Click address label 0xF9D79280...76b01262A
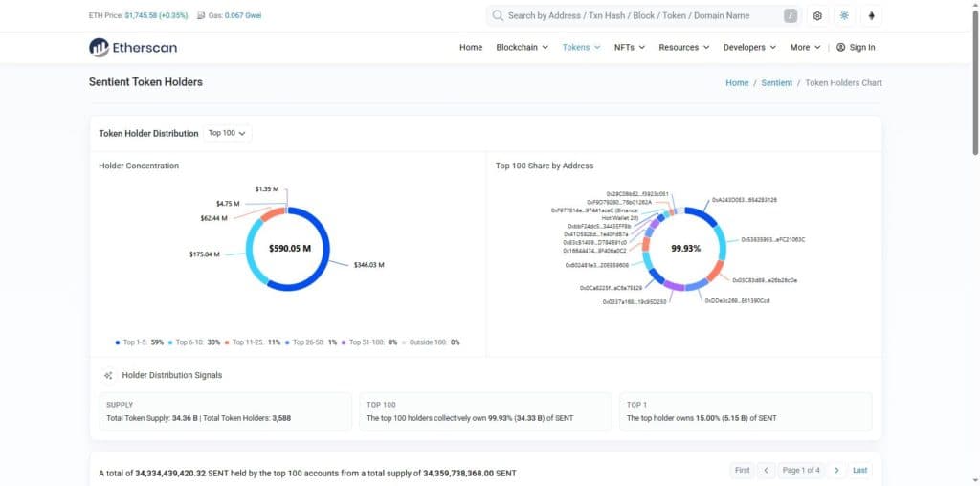980x486 pixels. pos(619,203)
